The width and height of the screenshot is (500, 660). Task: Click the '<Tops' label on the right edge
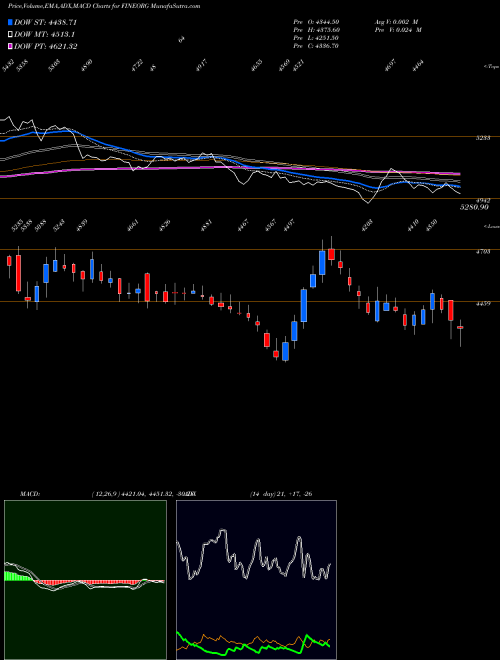pos(490,66)
